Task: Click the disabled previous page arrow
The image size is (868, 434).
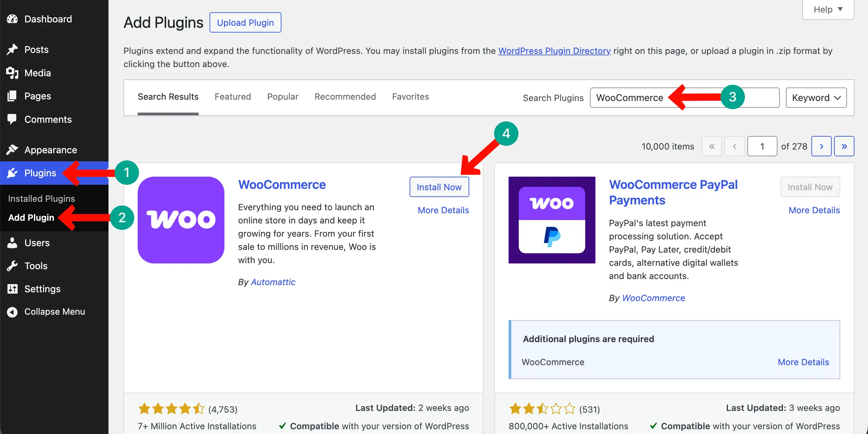Action: point(734,146)
